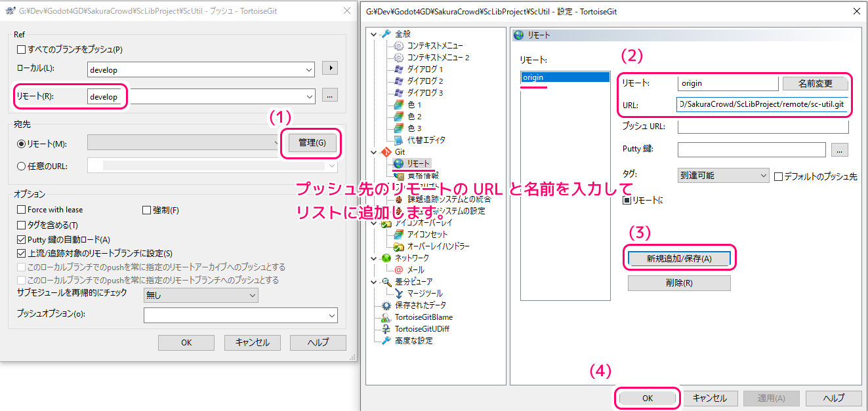The width and height of the screenshot is (868, 411).
Task: Open リモート(R) branch dropdown in push dialog
Action: pos(309,97)
